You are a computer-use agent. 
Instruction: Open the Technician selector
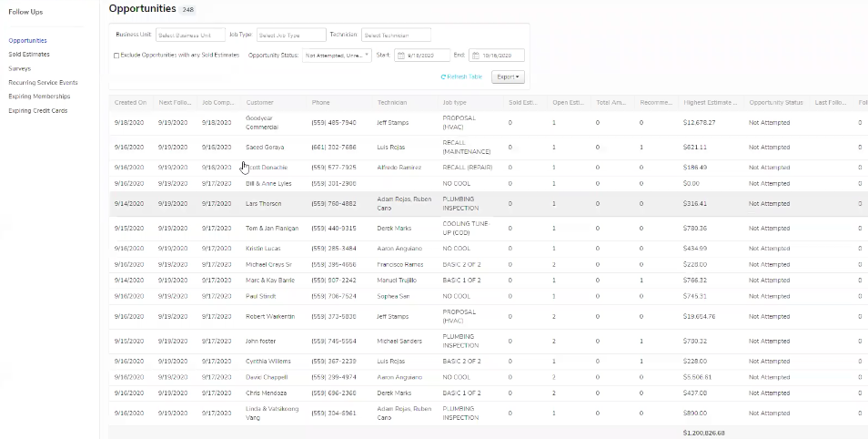(x=396, y=35)
